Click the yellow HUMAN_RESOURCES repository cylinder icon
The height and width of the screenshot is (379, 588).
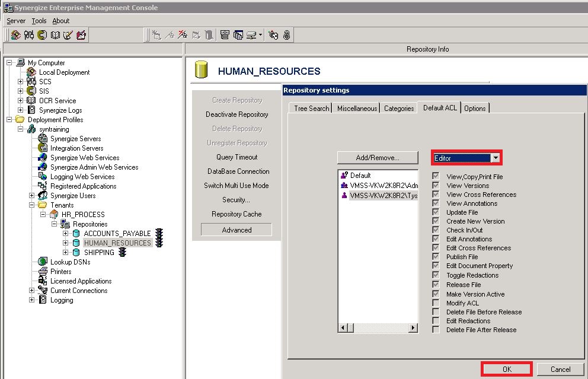202,70
